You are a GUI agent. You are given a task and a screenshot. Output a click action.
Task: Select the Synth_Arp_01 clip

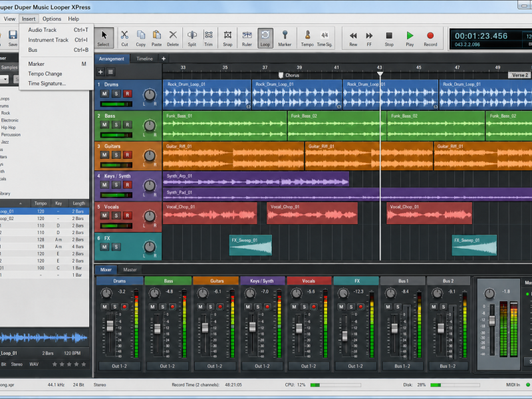click(x=256, y=179)
